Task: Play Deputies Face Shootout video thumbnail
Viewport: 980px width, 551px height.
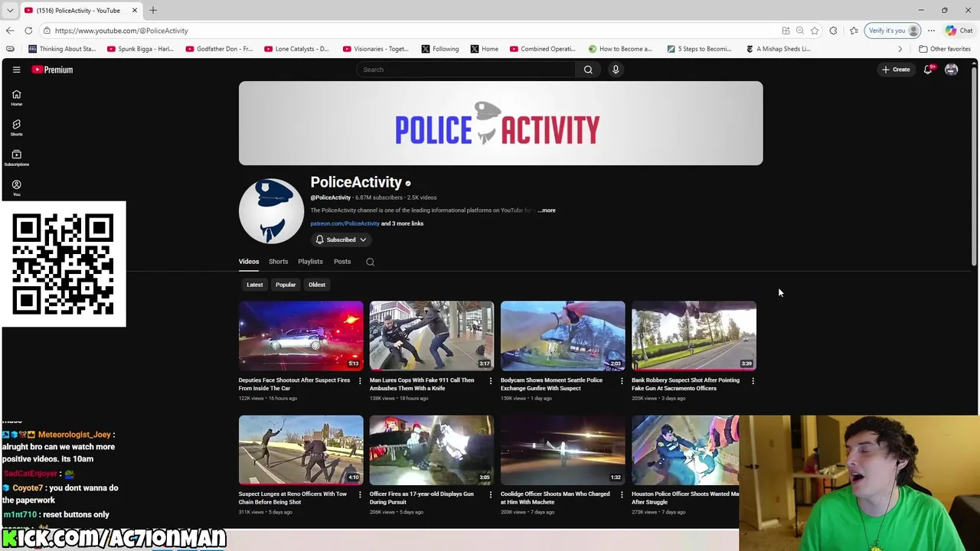Action: (301, 336)
